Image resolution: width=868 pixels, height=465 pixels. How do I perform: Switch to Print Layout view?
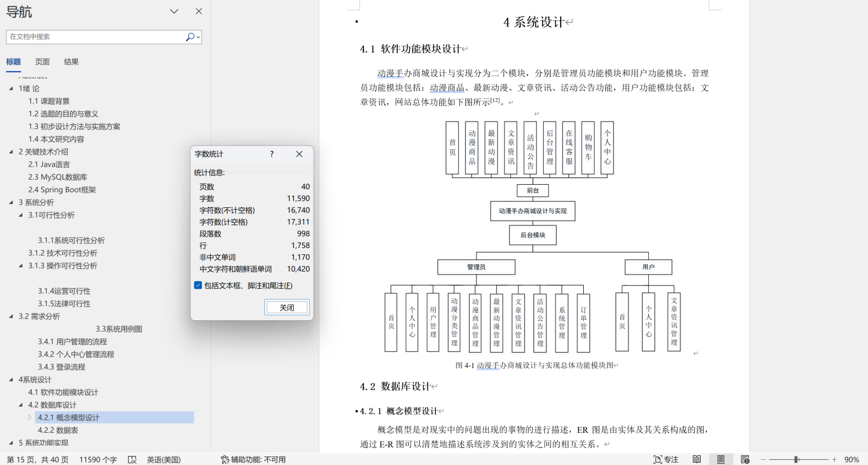pos(721,459)
